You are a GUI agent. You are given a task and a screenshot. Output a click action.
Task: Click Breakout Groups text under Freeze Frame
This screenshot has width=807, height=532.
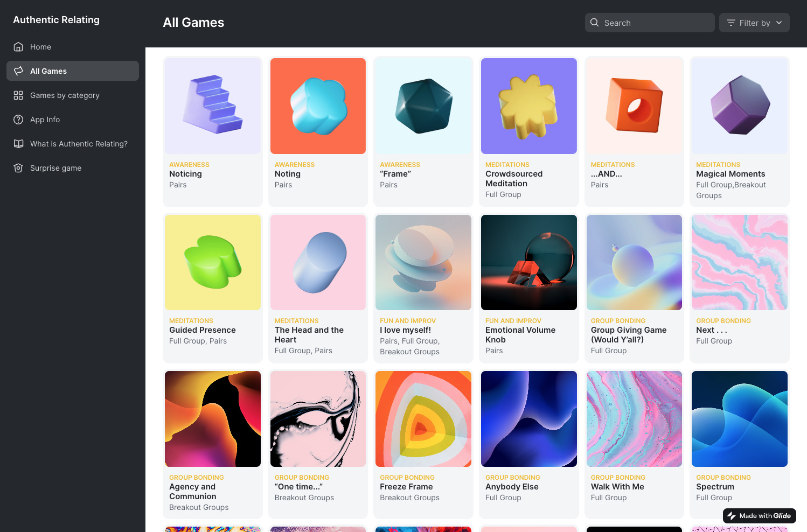[x=409, y=498]
